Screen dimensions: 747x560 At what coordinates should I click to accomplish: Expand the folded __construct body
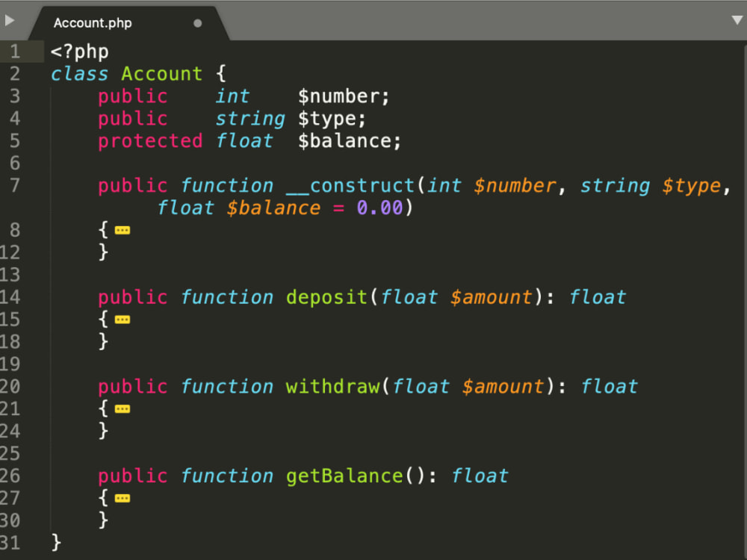tap(123, 231)
